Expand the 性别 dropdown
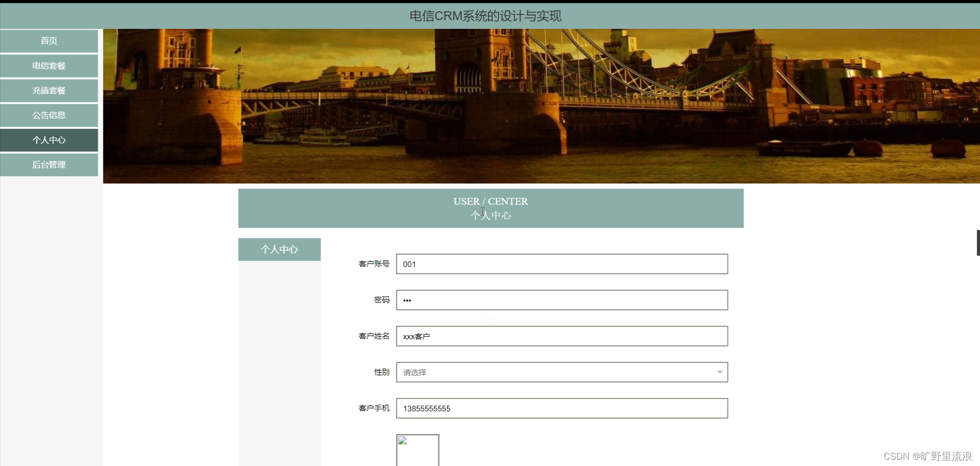 coord(561,372)
